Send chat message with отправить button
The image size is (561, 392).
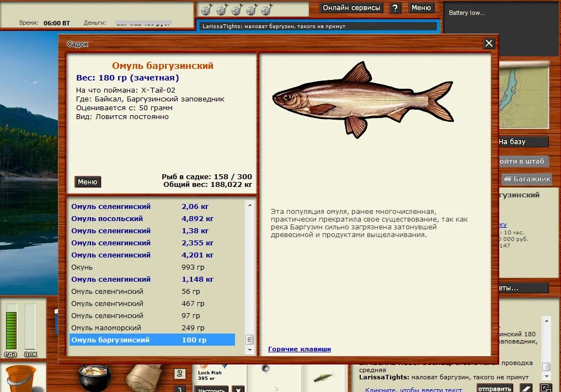pyautogui.click(x=494, y=389)
